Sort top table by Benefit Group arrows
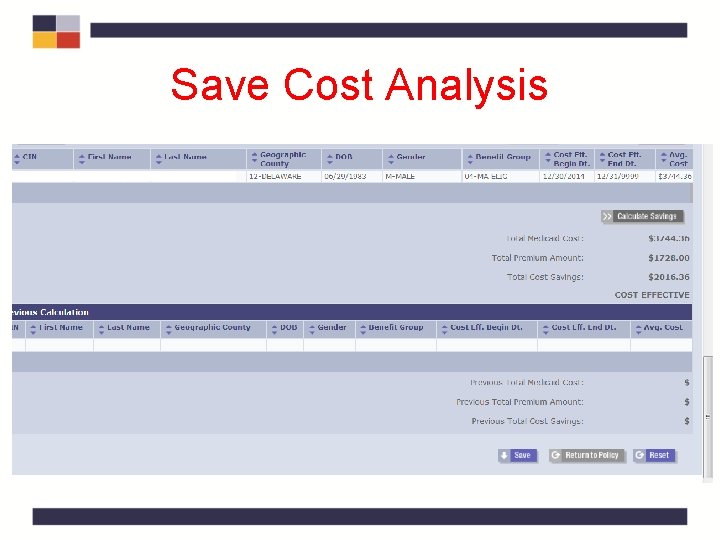720x540 pixels. 470,159
